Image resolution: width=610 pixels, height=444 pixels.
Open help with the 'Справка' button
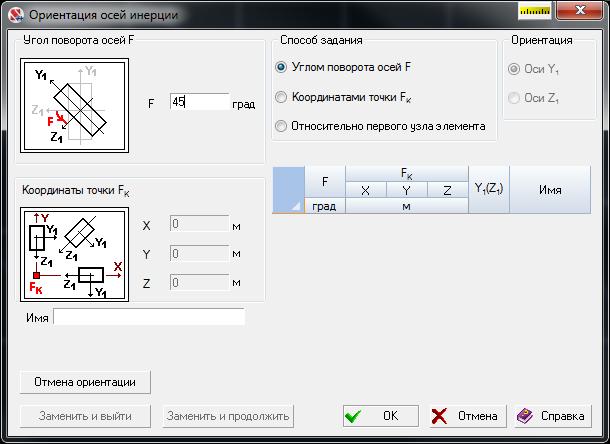(553, 416)
